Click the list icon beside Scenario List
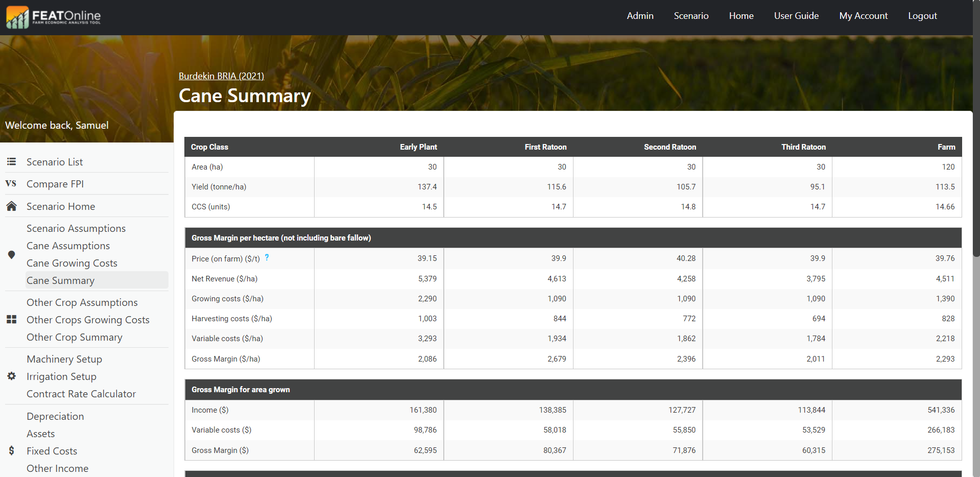 click(x=11, y=162)
